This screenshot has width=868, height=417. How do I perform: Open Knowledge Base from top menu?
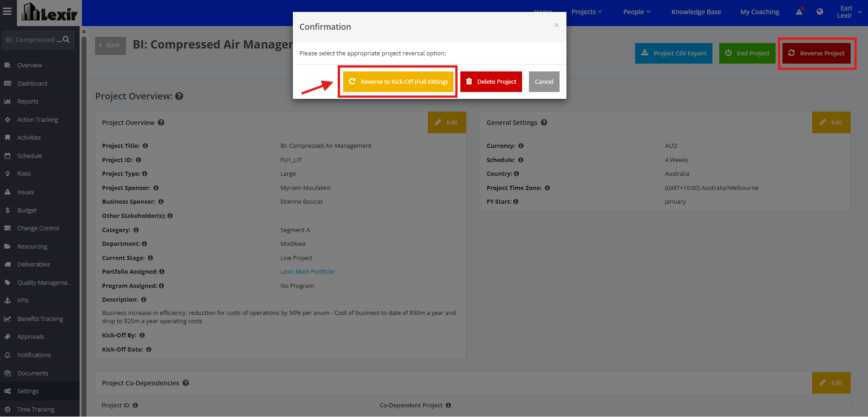696,12
